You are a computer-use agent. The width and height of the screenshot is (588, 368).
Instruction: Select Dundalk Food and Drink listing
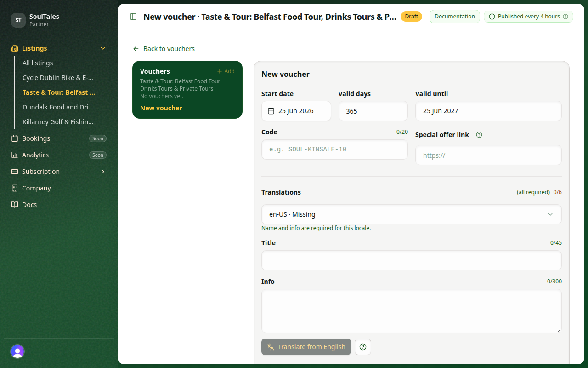pyautogui.click(x=58, y=107)
